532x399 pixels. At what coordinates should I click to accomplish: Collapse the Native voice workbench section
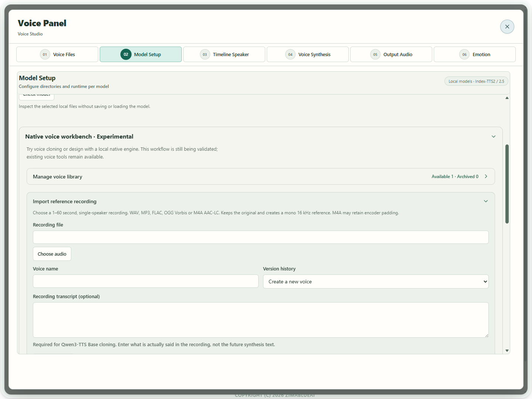(x=494, y=137)
